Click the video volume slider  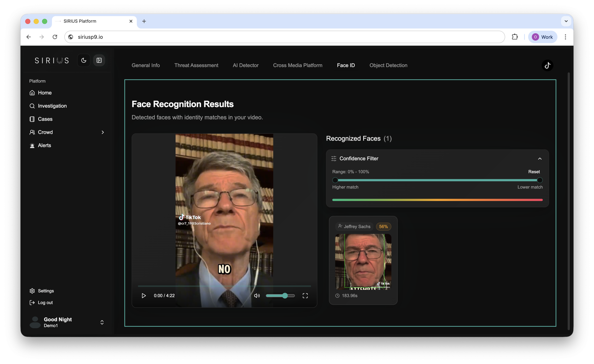point(280,296)
